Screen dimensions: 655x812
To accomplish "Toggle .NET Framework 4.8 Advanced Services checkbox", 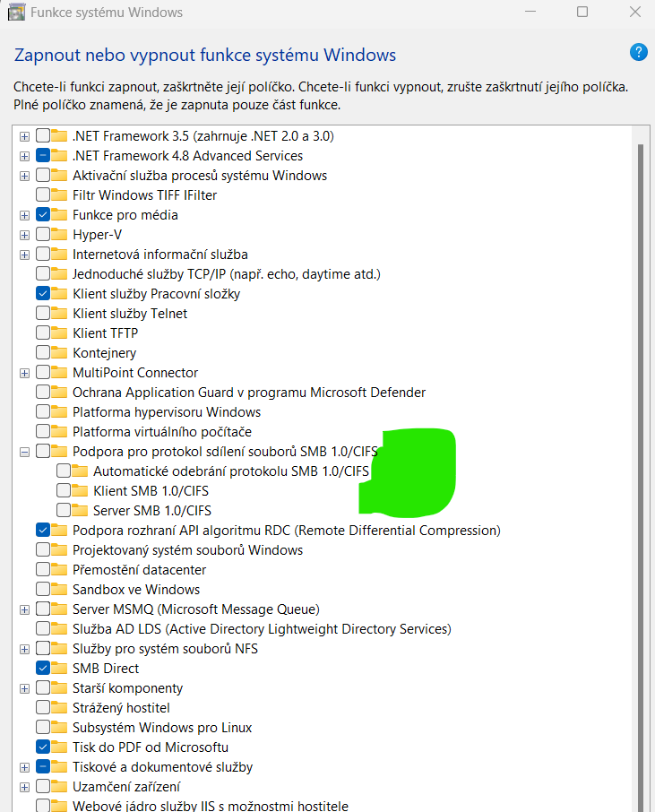I will pos(43,155).
